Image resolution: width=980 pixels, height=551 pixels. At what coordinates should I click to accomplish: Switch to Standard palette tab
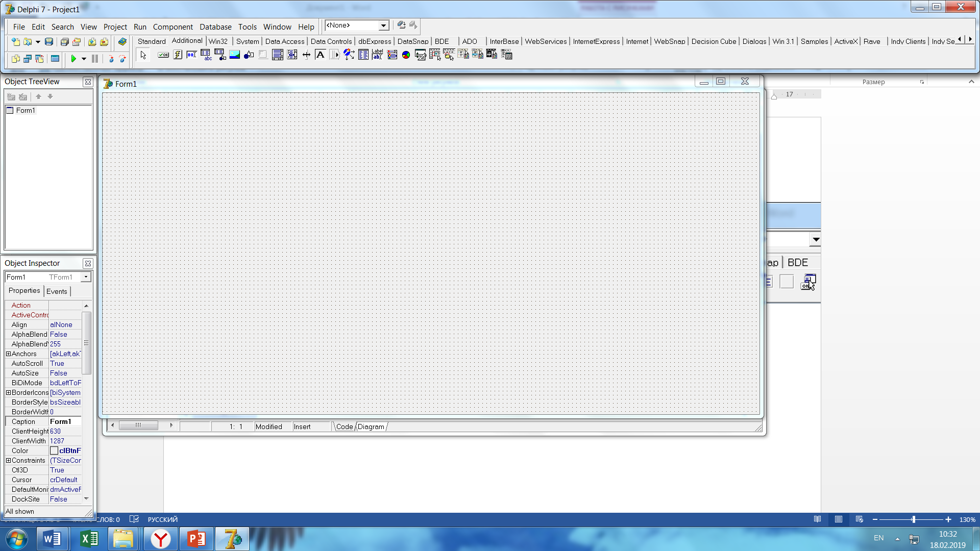(152, 41)
